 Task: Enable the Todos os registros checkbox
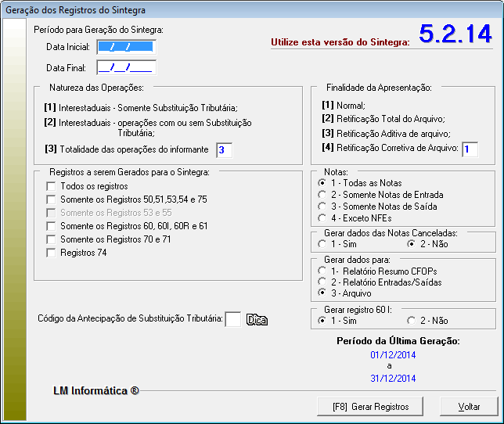pos(52,186)
